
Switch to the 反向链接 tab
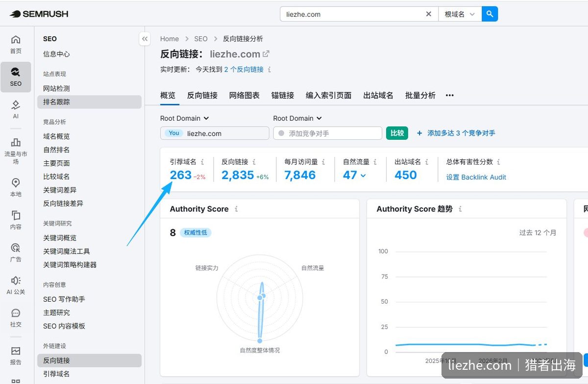(202, 96)
